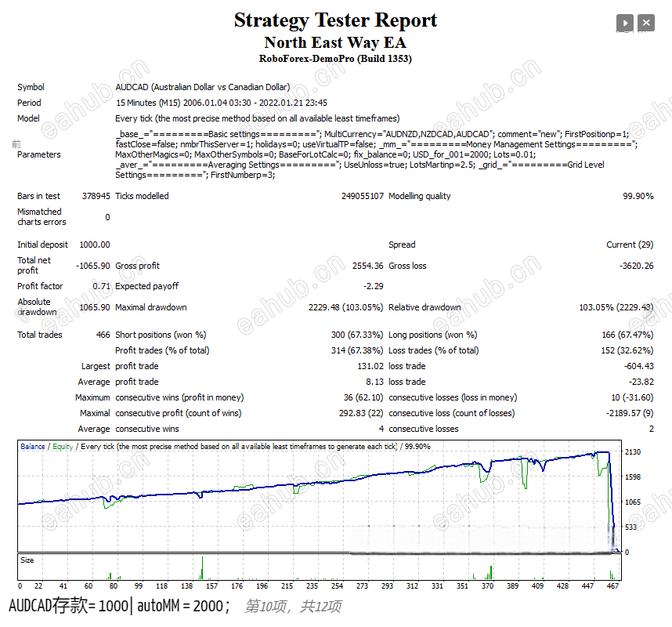The image size is (672, 627).
Task: Select the period 15 Minutes (M15) date range
Action: 222,103
